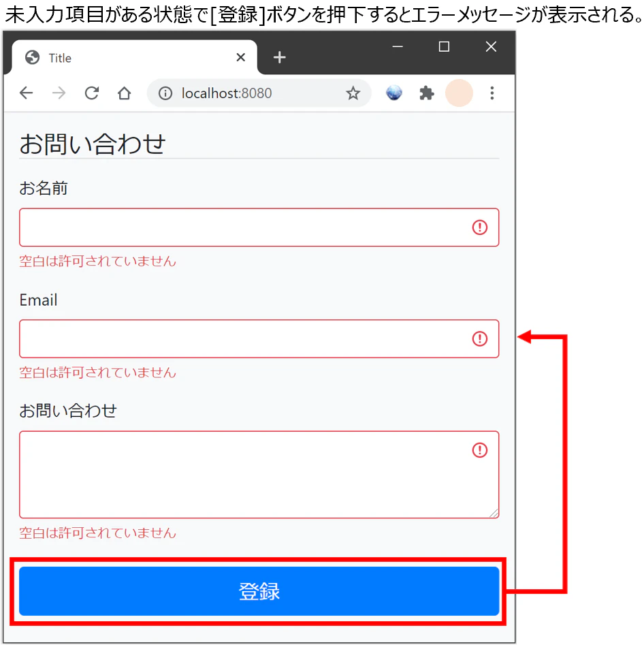Open the extensions puzzle piece icon
Screen dimensions: 644x645
(x=426, y=93)
